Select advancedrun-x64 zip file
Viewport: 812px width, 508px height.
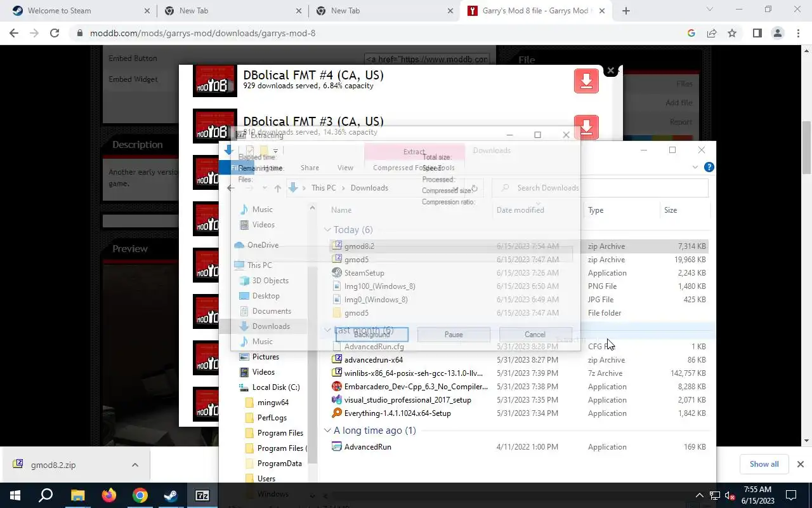click(x=518, y=360)
